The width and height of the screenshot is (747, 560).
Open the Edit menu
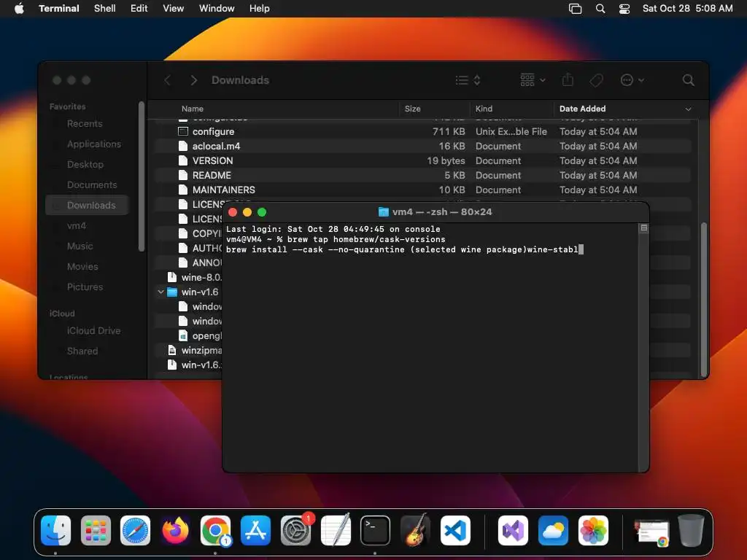tap(139, 8)
